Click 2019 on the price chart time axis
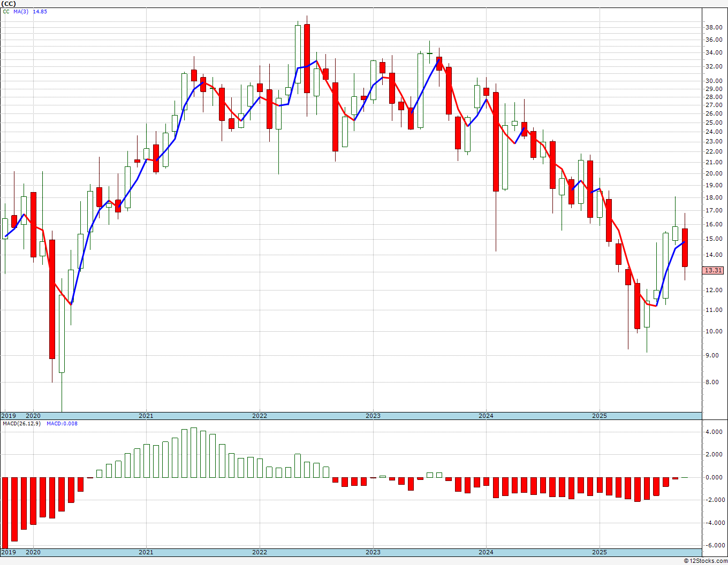This screenshot has height=565, width=728. [x=8, y=416]
